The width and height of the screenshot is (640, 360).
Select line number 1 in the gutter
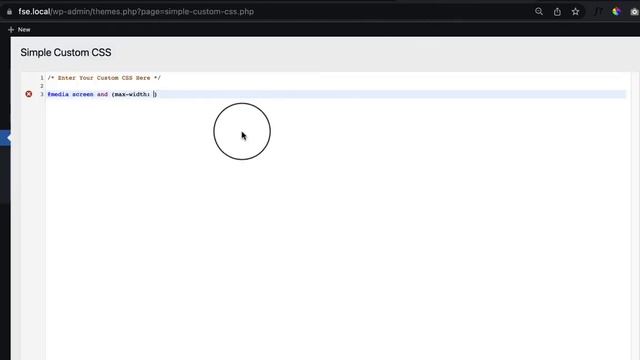tap(42, 78)
